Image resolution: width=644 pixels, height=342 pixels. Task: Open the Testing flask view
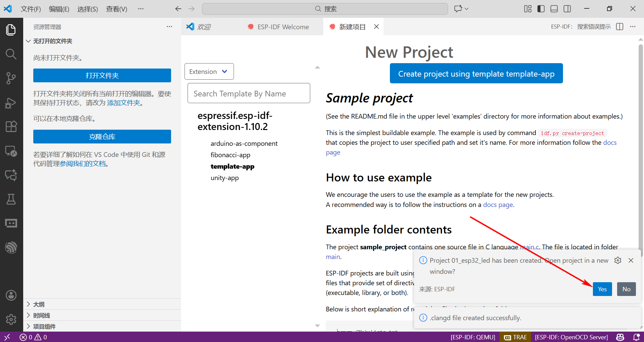click(11, 199)
